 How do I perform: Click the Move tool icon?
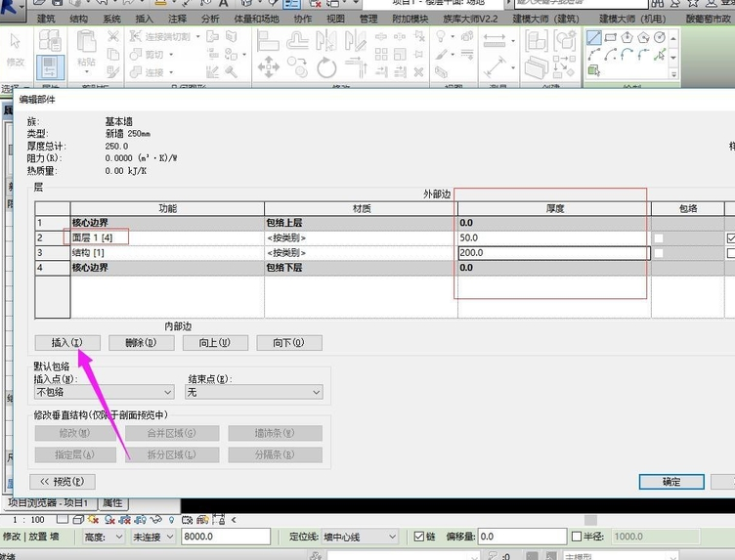coord(268,66)
